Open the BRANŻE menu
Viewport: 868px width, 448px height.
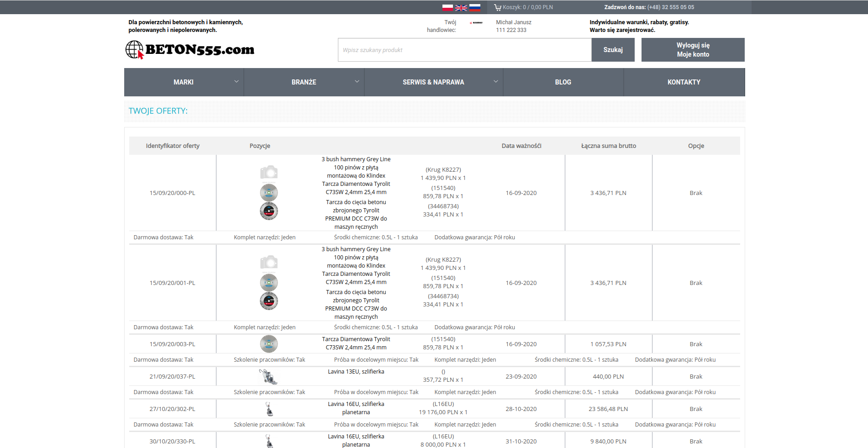[x=304, y=82]
